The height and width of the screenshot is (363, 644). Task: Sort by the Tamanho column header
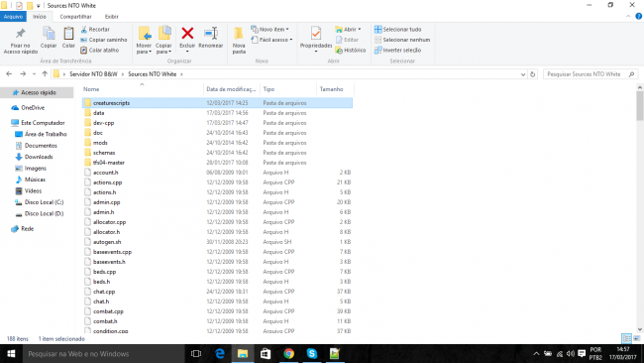(x=334, y=89)
